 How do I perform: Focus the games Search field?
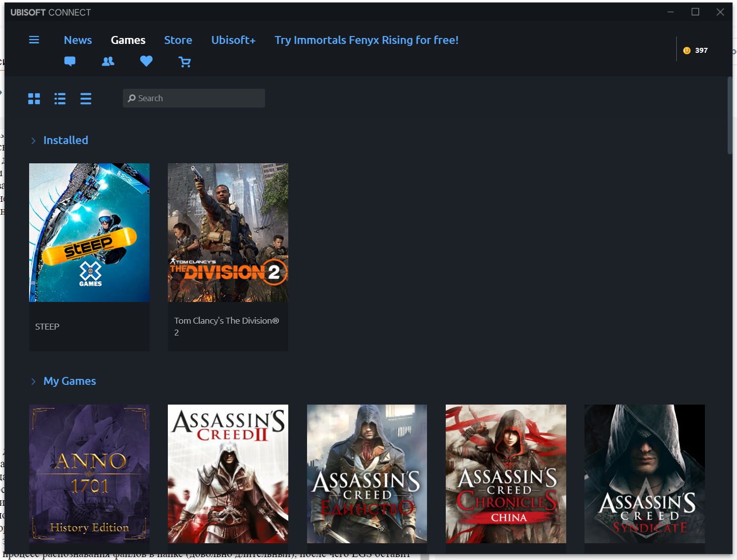point(194,98)
